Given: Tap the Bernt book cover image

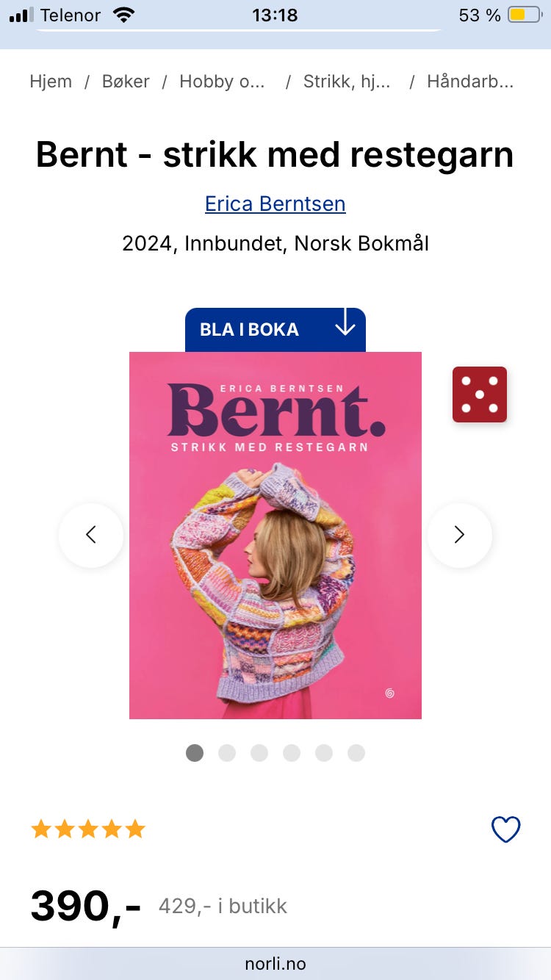Looking at the screenshot, I should click(275, 536).
